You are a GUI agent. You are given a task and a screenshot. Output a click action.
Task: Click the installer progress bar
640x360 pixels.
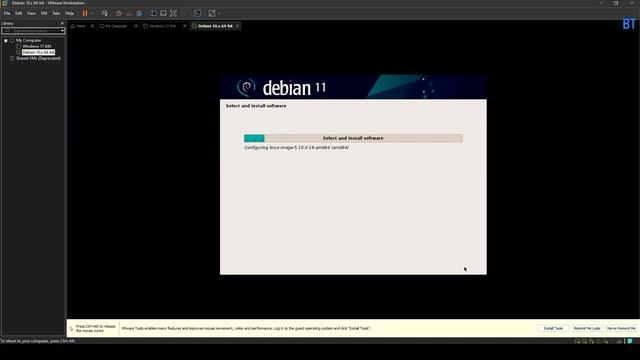[x=353, y=138]
